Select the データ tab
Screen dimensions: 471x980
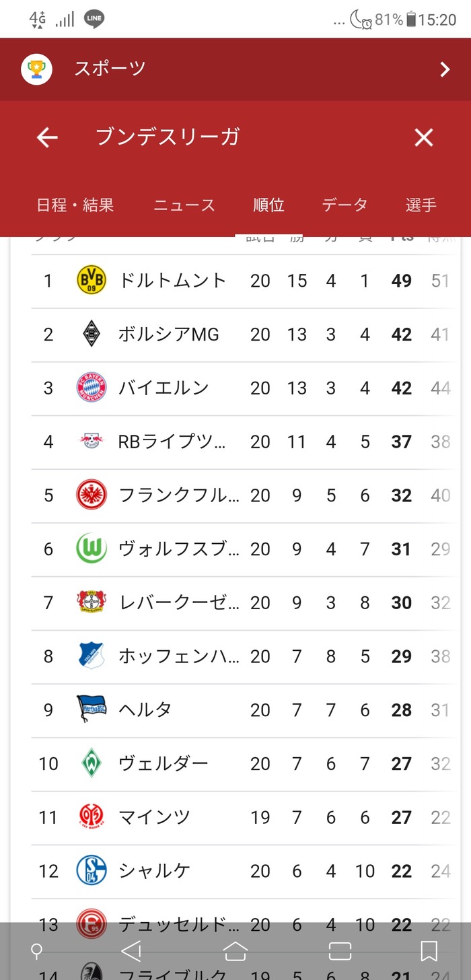(x=345, y=205)
